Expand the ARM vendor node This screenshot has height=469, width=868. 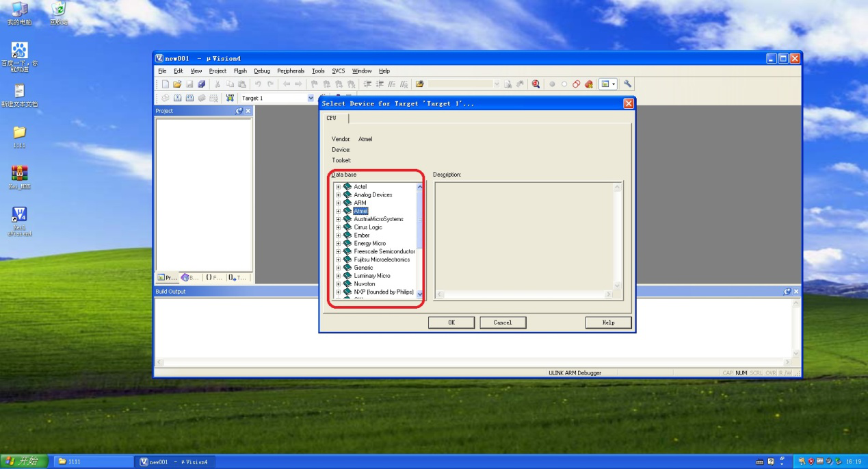coord(338,203)
